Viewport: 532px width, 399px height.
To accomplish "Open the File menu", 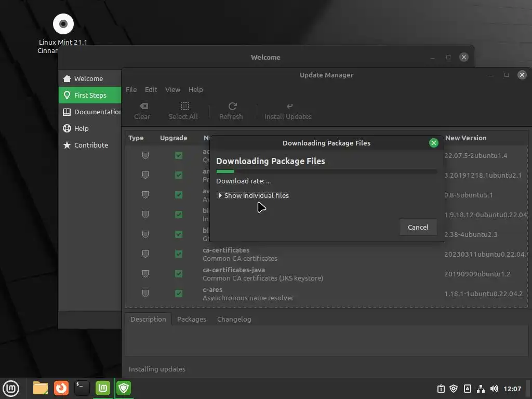I will pyautogui.click(x=131, y=89).
